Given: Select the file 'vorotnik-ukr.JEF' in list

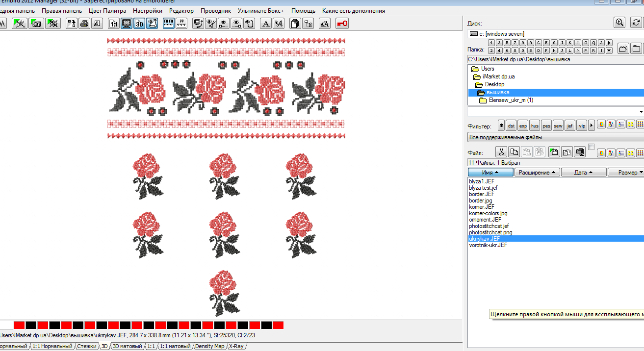Looking at the screenshot, I should tap(488, 245).
